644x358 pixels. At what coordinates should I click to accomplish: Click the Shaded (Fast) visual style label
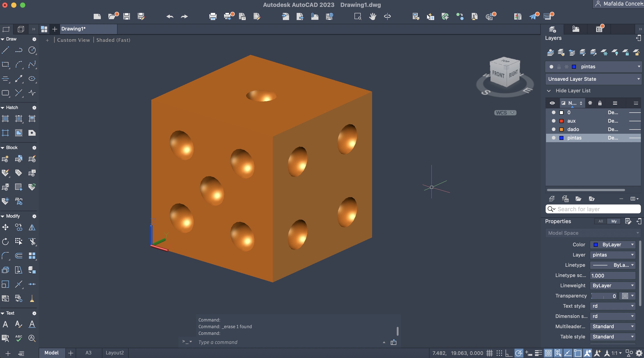point(113,40)
